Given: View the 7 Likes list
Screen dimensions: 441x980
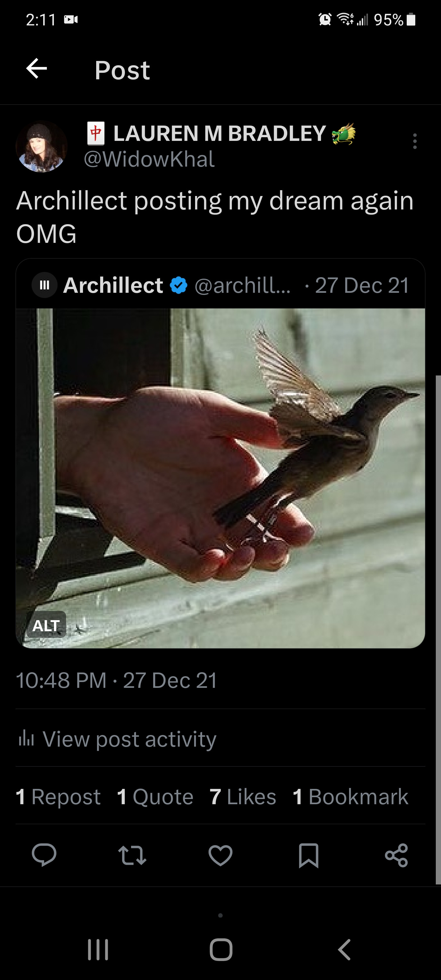Looking at the screenshot, I should (243, 796).
